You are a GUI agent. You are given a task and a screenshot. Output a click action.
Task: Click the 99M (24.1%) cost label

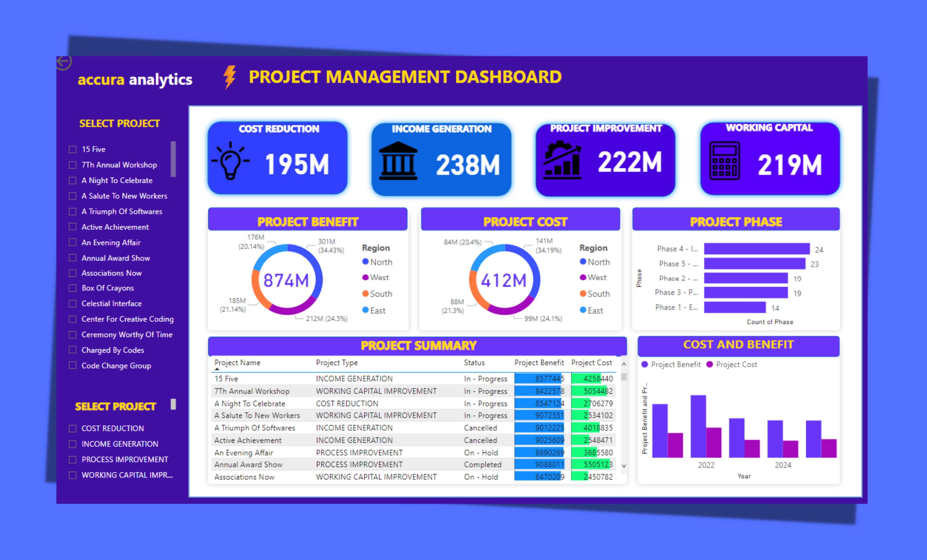[x=543, y=318]
